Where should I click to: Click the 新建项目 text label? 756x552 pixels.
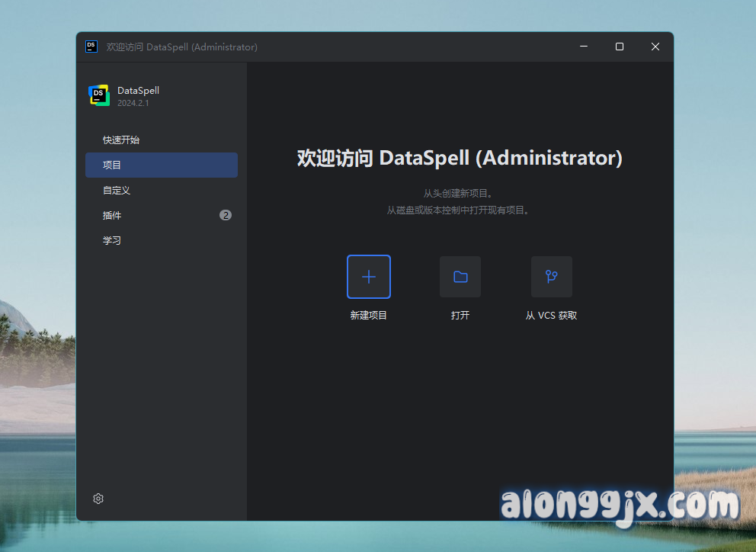369,316
